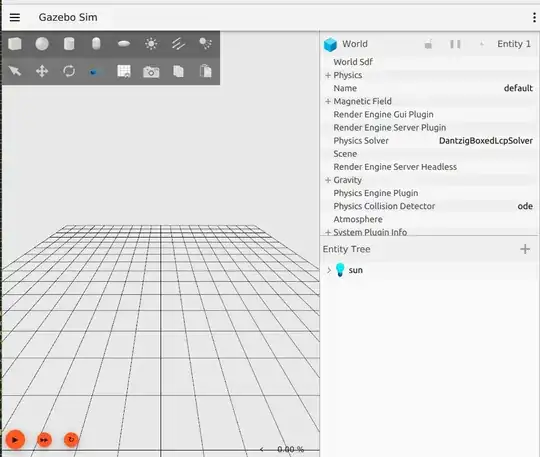
Task: Expand the sun entity in tree
Action: coord(329,270)
